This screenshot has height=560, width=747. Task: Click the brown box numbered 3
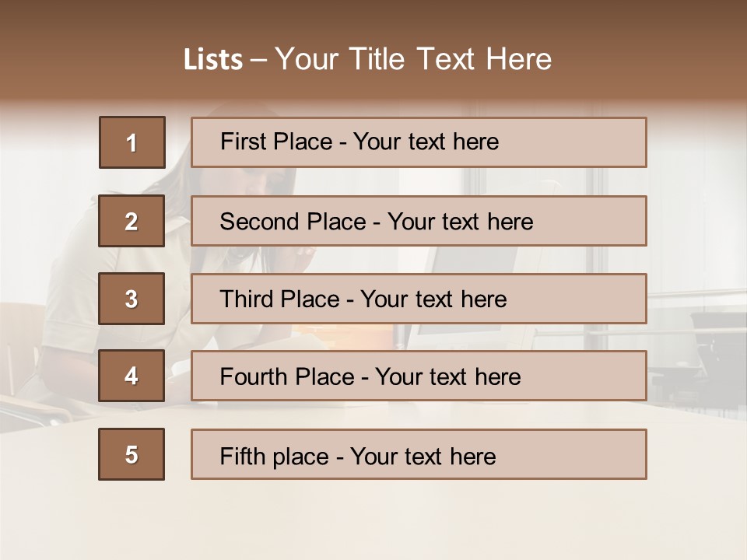(x=132, y=299)
